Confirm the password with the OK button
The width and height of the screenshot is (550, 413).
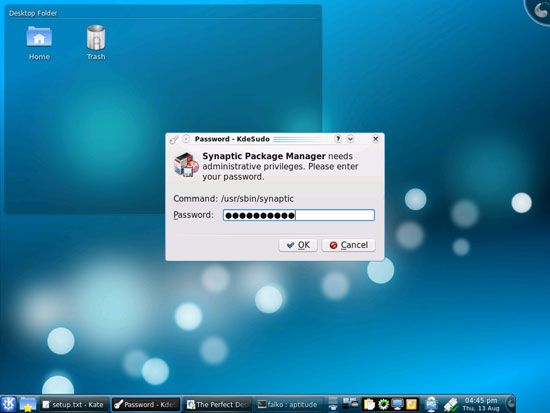pyautogui.click(x=298, y=245)
